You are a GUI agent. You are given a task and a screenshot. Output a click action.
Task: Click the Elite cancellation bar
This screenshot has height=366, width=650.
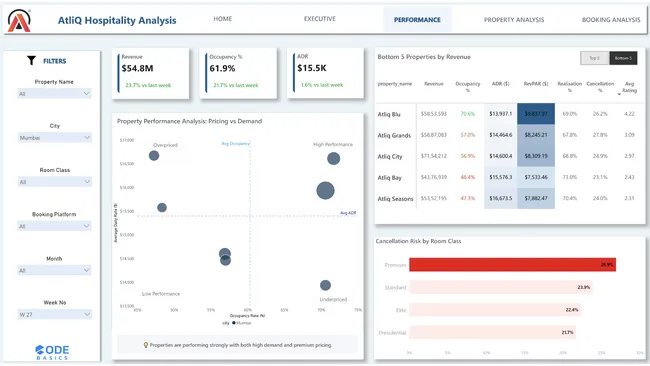495,310
